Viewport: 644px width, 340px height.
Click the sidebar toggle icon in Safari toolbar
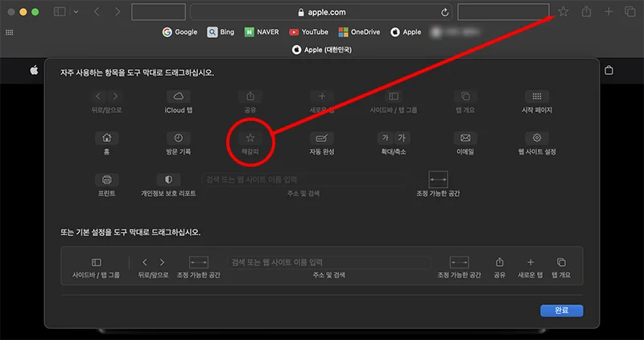(60, 12)
